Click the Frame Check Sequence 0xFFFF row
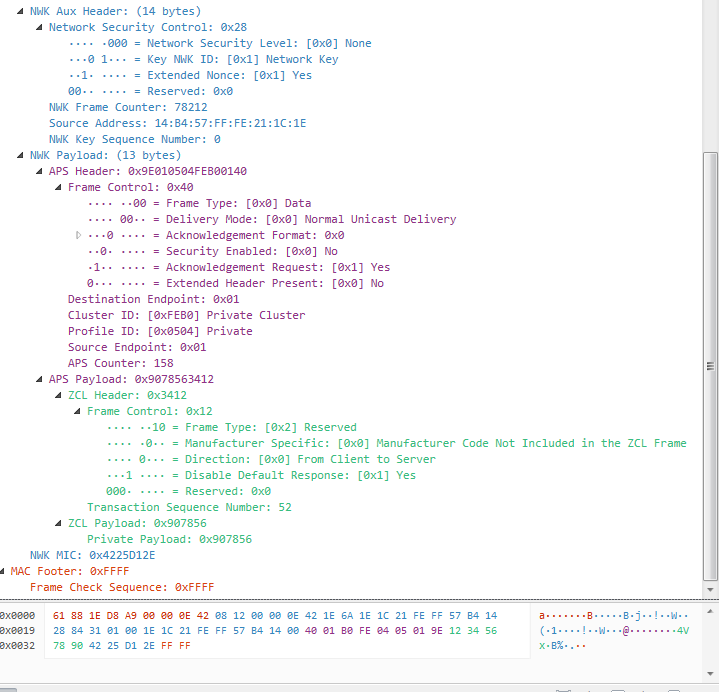Viewport: 720px width, 692px height. 121,587
